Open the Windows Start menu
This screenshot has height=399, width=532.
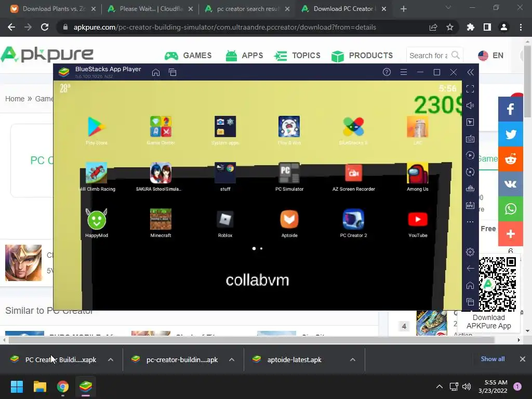click(17, 387)
